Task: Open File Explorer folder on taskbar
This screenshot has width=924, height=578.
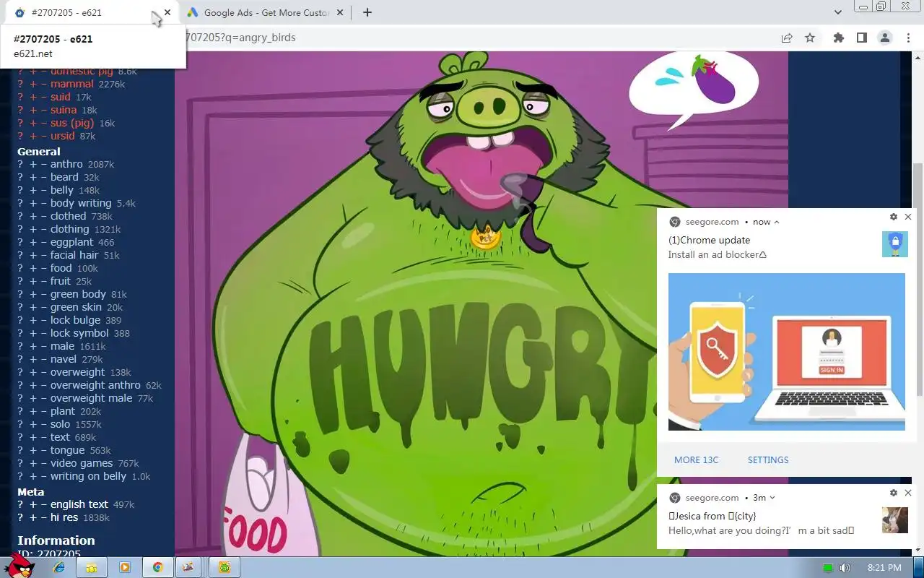Action: click(x=92, y=567)
